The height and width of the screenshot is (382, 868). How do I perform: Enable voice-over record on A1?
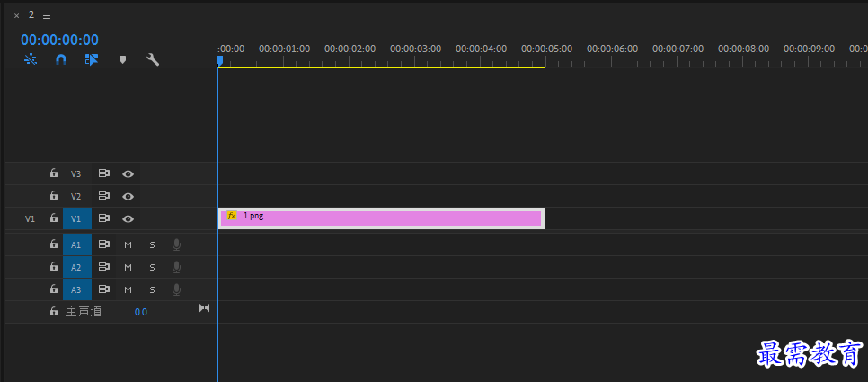[176, 244]
